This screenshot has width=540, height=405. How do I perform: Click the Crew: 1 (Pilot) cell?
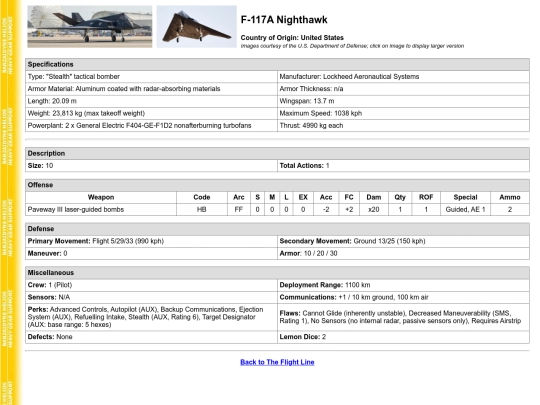tap(151, 285)
